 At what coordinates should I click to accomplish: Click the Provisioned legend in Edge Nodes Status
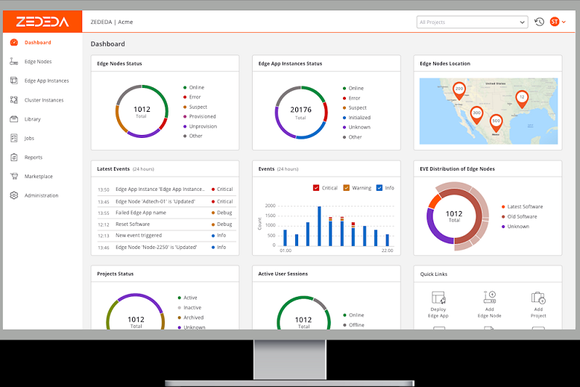[199, 117]
